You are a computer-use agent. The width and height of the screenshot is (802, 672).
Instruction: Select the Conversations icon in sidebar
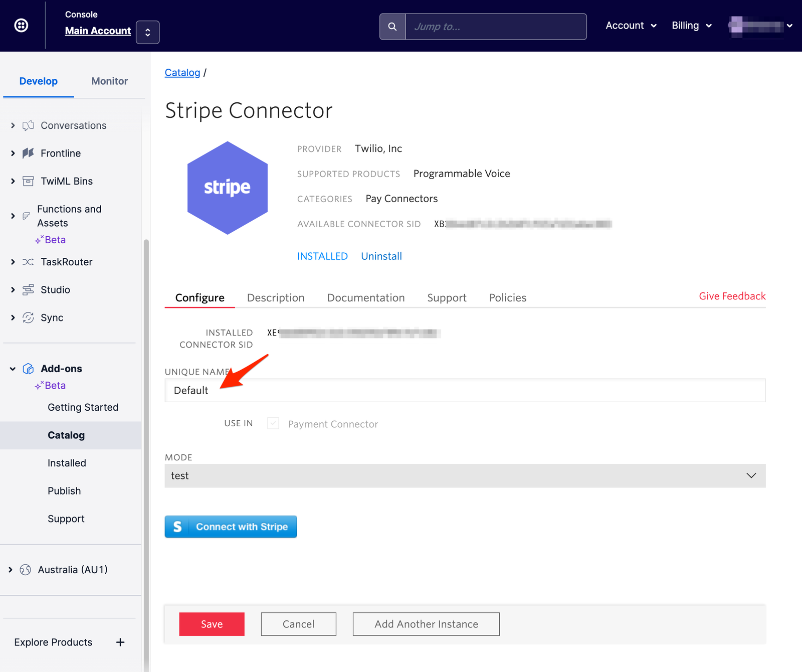[x=29, y=125]
